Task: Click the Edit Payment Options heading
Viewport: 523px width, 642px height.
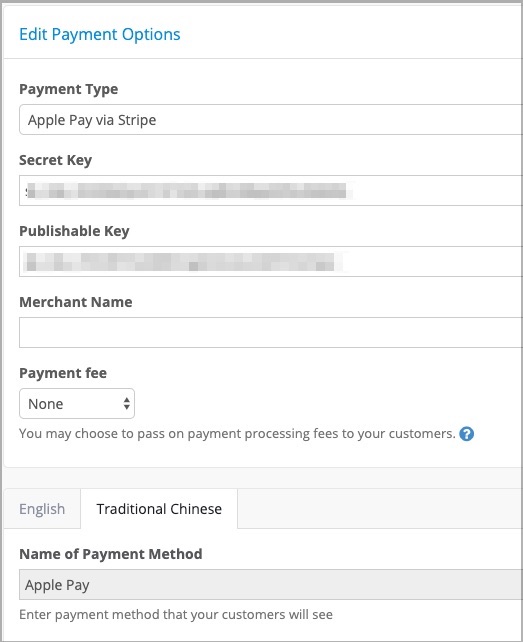Action: pyautogui.click(x=100, y=34)
